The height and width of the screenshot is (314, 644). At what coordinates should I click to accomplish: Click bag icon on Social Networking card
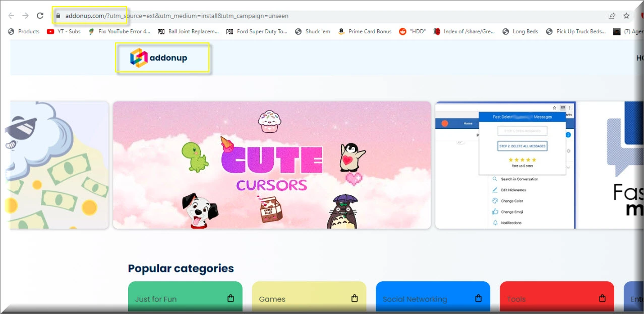(x=479, y=298)
